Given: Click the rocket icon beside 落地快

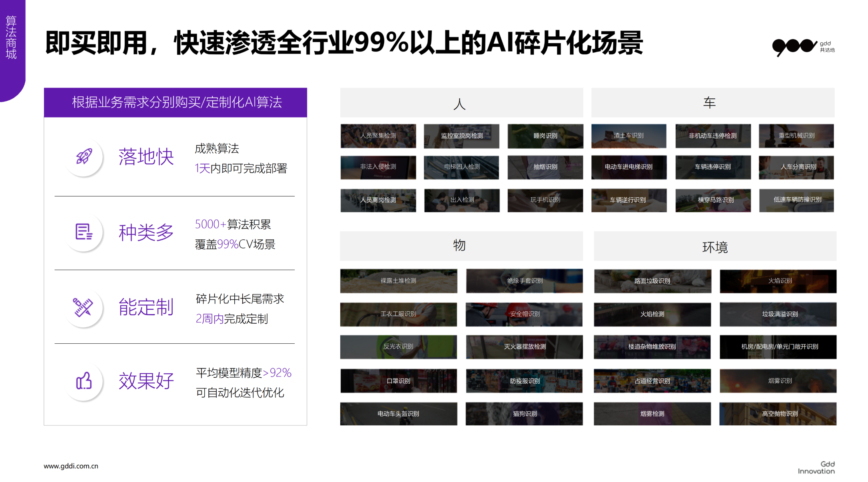Looking at the screenshot, I should (x=84, y=157).
